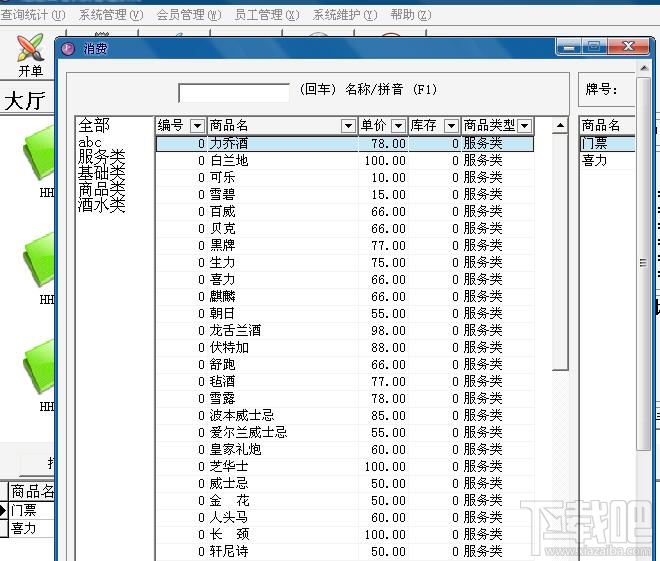Select the 爱尔兰威士忌 product row
This screenshot has width=660, height=561.
click(x=345, y=432)
